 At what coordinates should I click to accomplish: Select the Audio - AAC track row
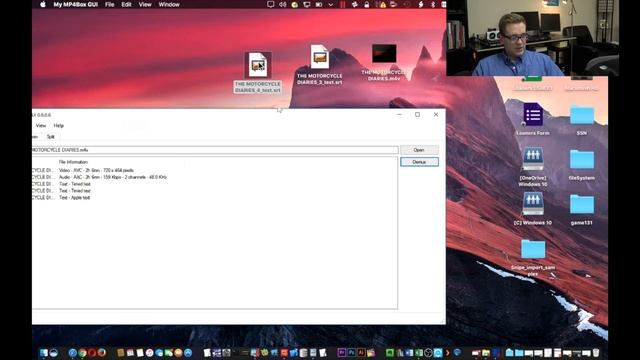(113, 177)
